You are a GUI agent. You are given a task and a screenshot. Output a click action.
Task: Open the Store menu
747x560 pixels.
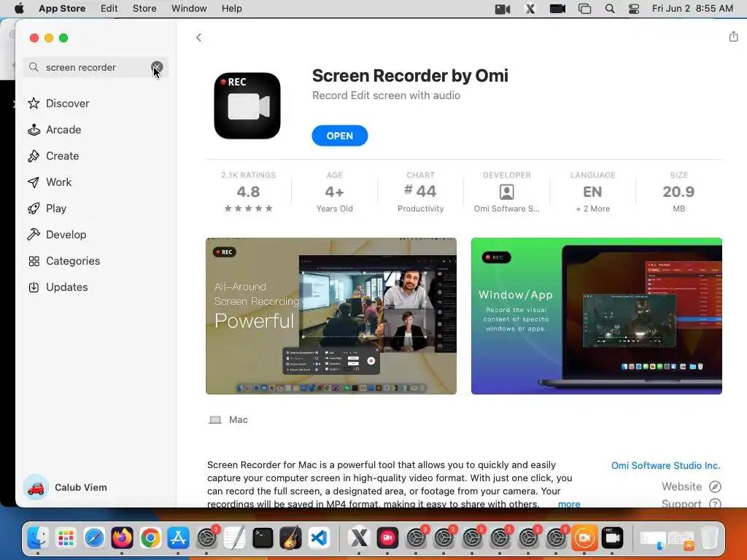click(x=144, y=8)
